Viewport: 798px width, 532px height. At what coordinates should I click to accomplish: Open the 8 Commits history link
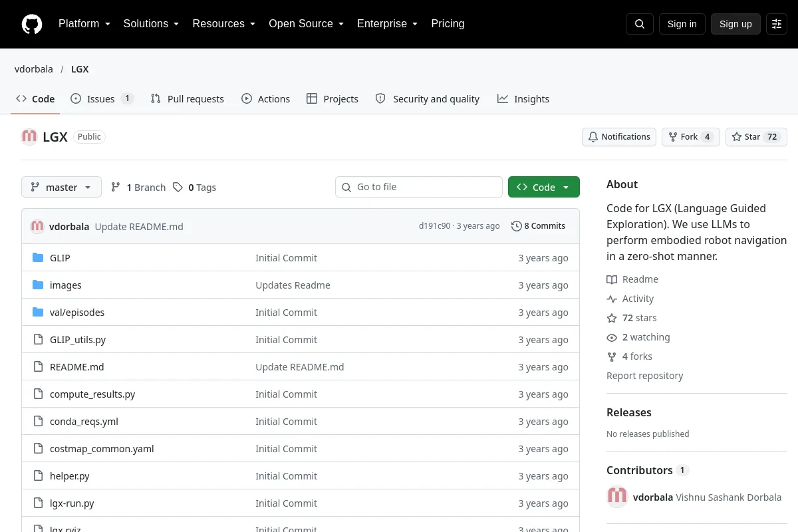point(538,226)
